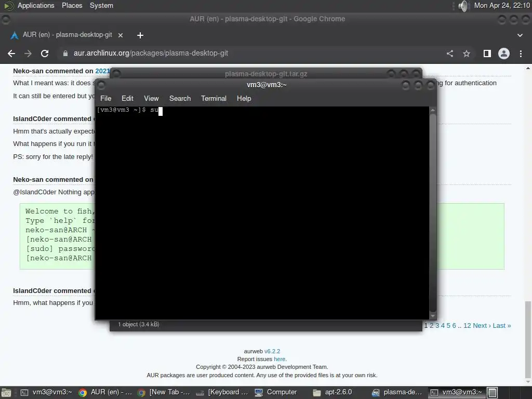Go to comments page 12

tap(467, 326)
